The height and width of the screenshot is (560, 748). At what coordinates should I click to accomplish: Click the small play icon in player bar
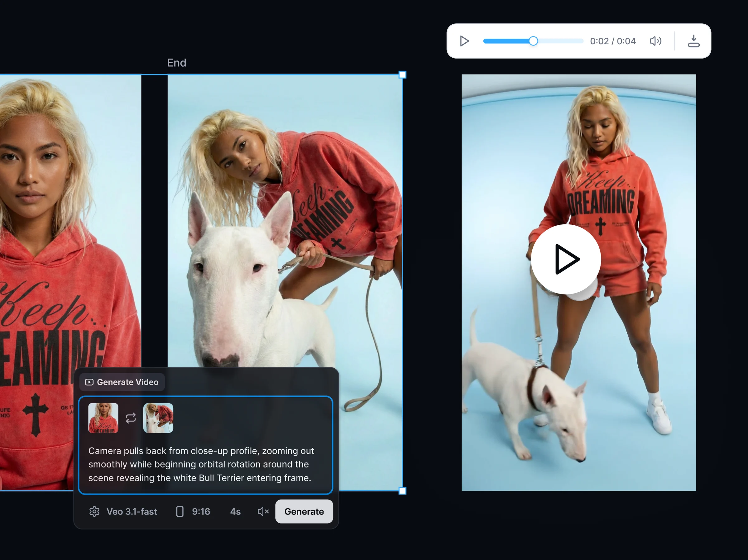[x=464, y=41]
